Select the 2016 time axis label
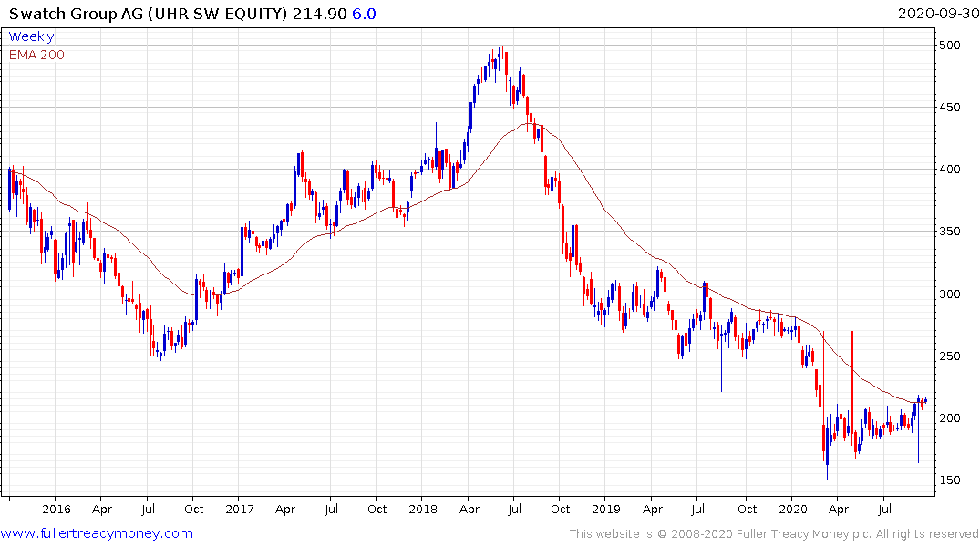This screenshot has height=547, width=980. [x=57, y=509]
